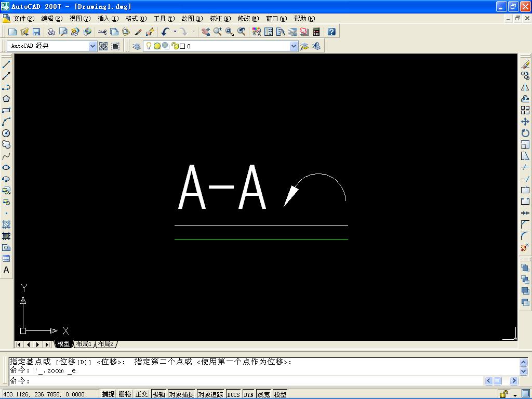The height and width of the screenshot is (399, 532).
Task: Select the Ellipse tool
Action: point(6,167)
